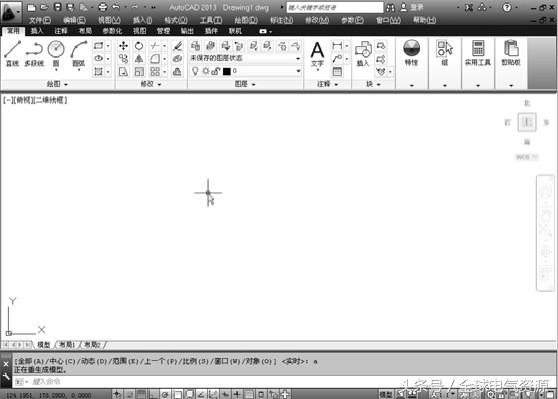Switch to the Insert (插入) ribbon tab
Screen dimensions: 558x399
tap(37, 31)
